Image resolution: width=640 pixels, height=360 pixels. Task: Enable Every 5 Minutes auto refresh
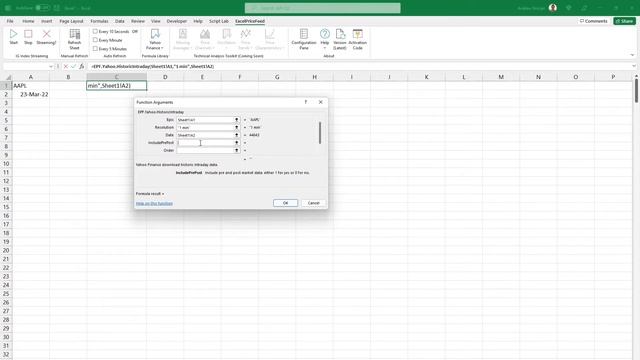pyautogui.click(x=95, y=49)
